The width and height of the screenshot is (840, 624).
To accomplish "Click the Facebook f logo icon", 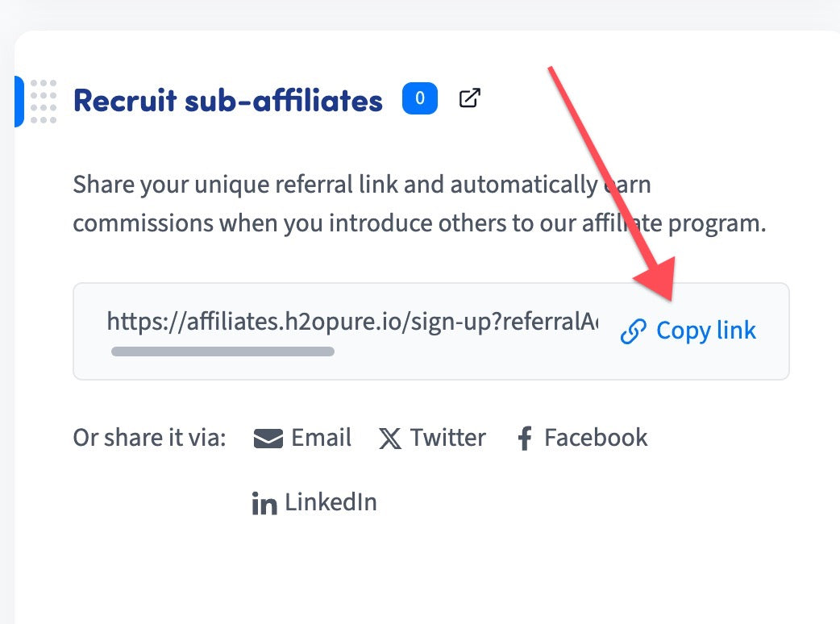I will (x=525, y=439).
